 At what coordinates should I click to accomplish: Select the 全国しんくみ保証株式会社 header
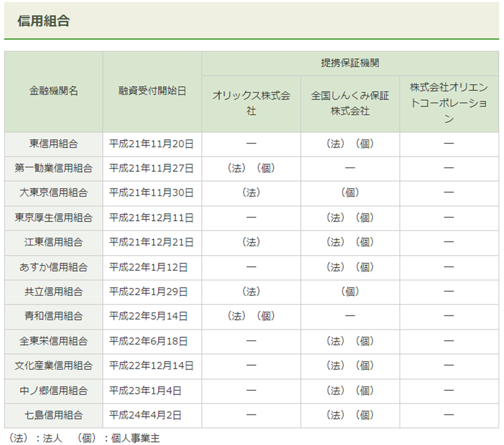[350, 103]
